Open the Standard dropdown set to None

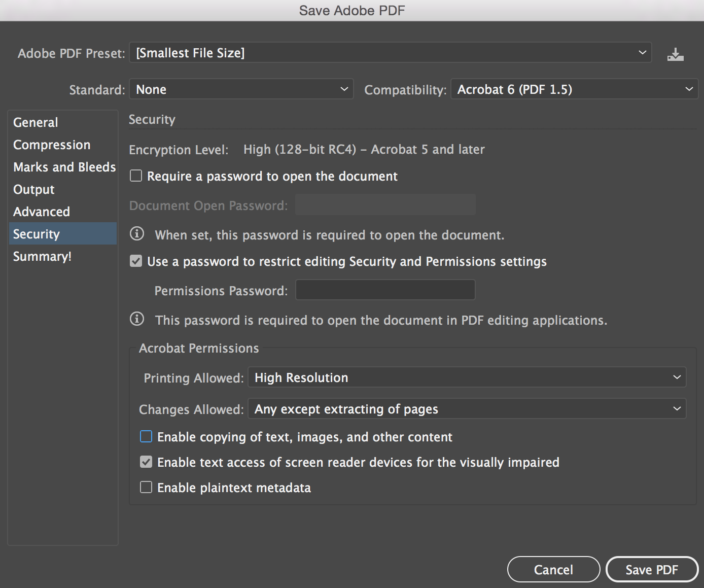241,89
